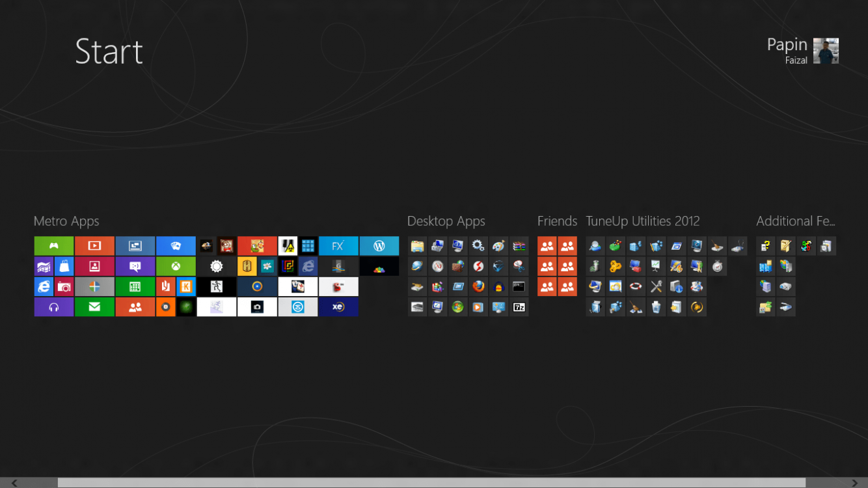Open the Papin Faizal user account menu

[802, 51]
